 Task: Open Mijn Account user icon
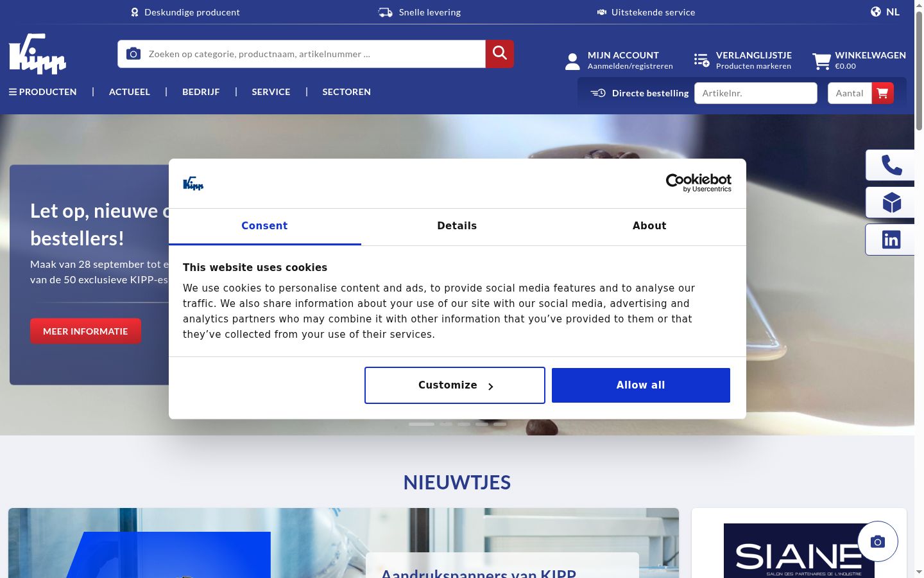click(x=572, y=61)
